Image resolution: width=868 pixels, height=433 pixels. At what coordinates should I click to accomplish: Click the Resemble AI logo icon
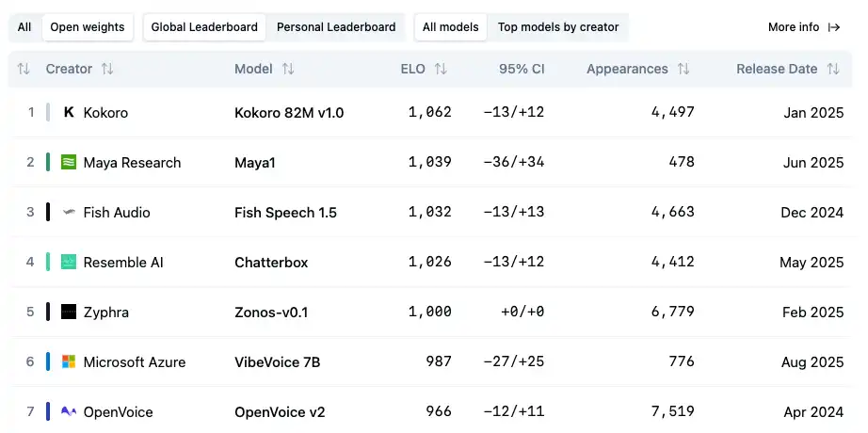click(x=69, y=263)
